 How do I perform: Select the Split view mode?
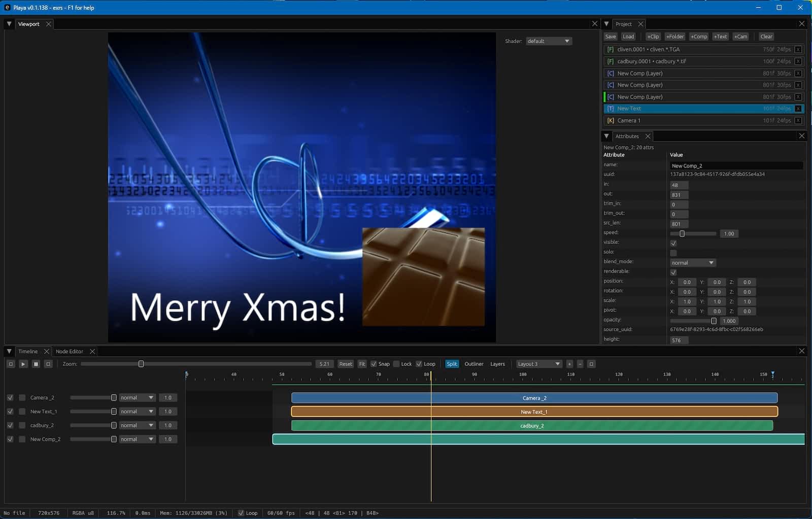point(452,364)
